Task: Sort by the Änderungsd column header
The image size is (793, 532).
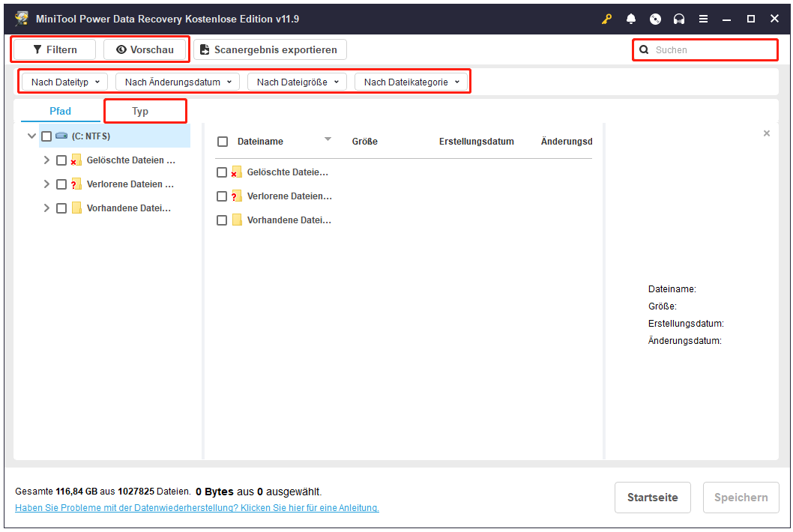Action: (567, 142)
